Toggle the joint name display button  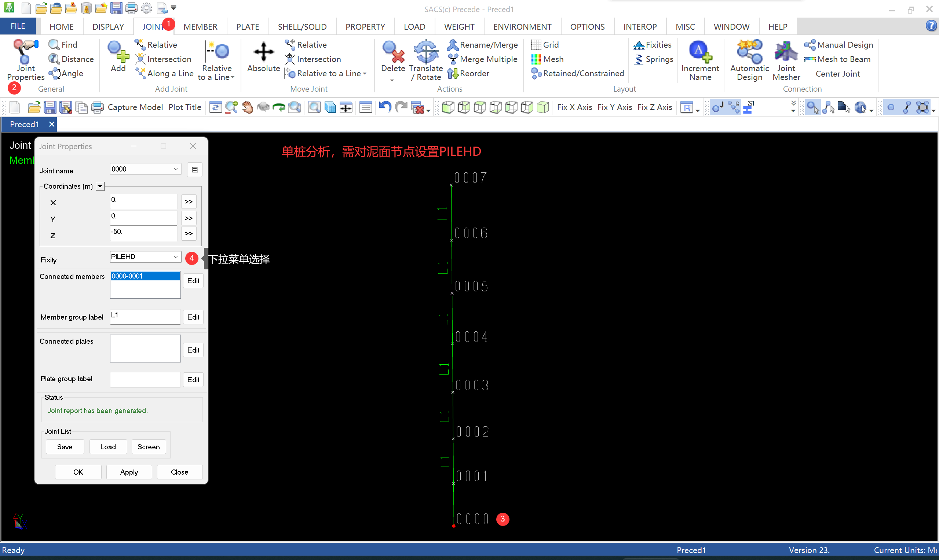(717, 107)
